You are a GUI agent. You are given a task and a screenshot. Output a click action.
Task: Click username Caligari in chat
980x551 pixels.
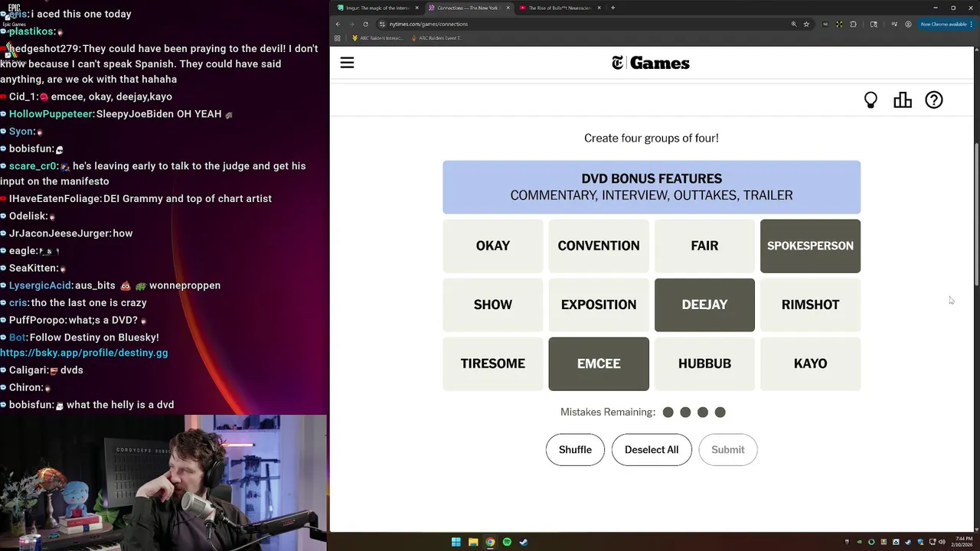coord(28,370)
